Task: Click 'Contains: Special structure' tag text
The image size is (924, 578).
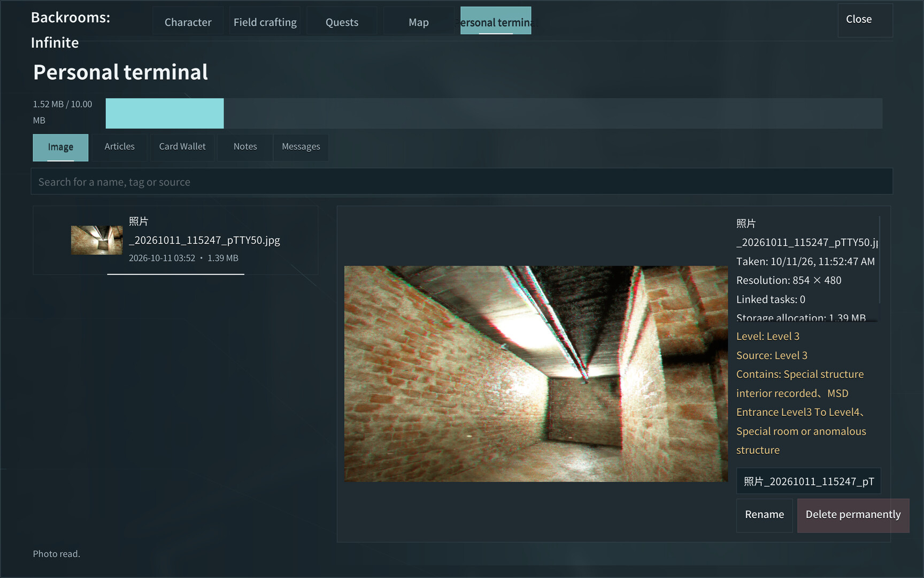Action: tap(800, 375)
